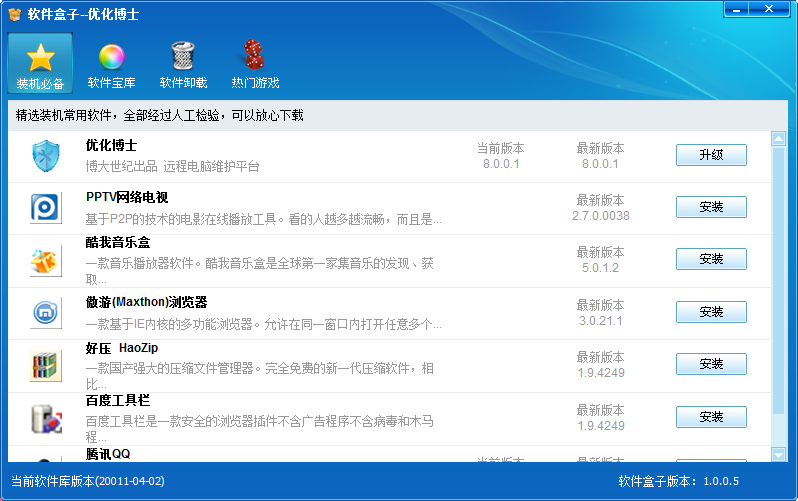Click the 精选装机常用软件 banner text
The image size is (798, 501).
tap(159, 116)
